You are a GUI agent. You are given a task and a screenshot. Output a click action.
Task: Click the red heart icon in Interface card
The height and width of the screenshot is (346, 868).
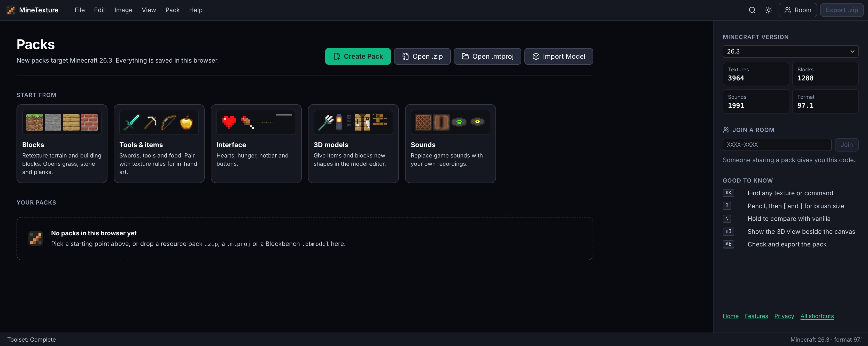click(229, 122)
